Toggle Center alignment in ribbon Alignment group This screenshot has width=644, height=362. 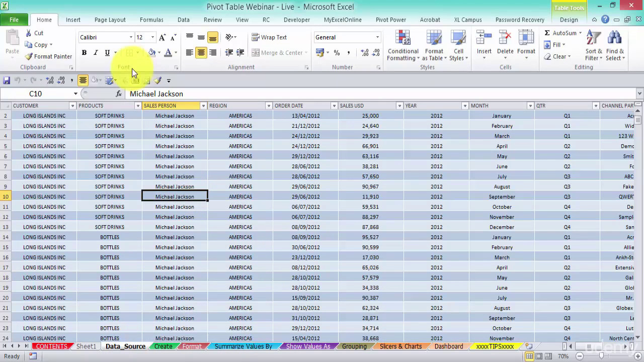[201, 52]
